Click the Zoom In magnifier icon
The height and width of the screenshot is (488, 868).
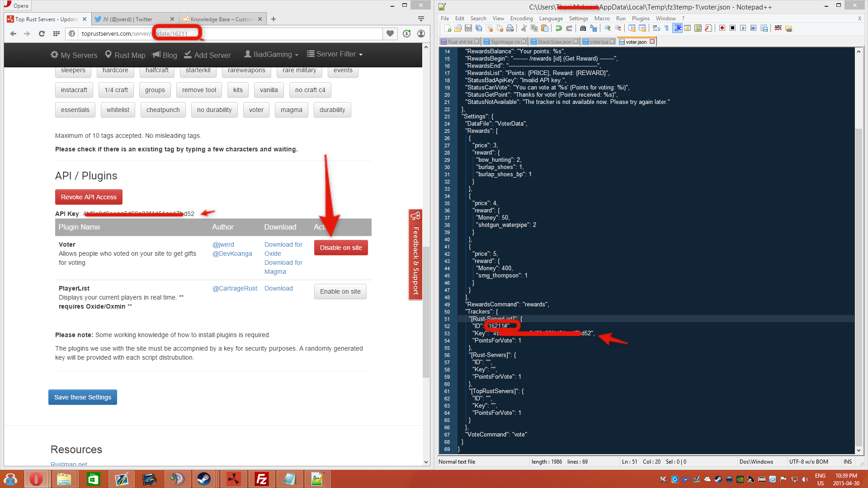(x=608, y=28)
